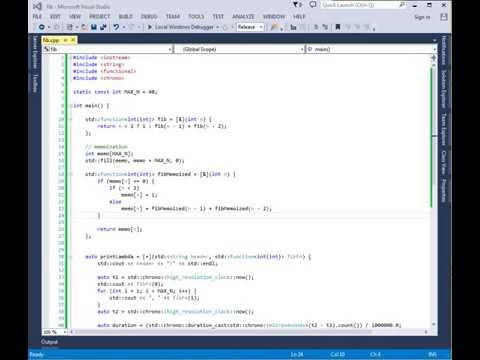Click the colorful build tool icon after Release
480x360 pixels.
274,27
